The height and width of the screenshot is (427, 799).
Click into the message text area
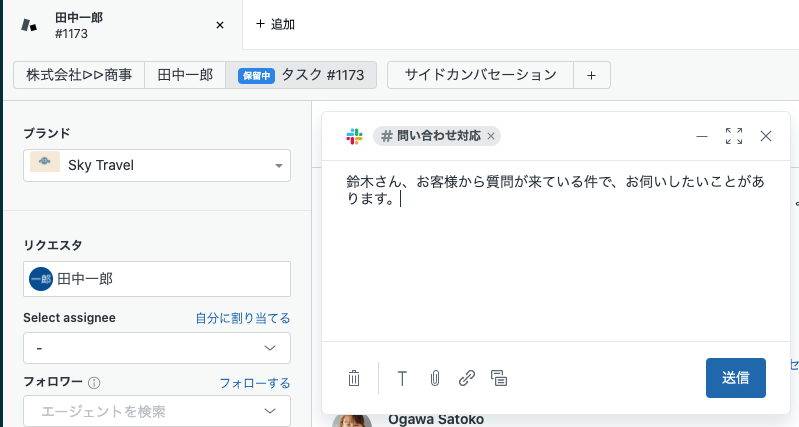pyautogui.click(x=555, y=252)
